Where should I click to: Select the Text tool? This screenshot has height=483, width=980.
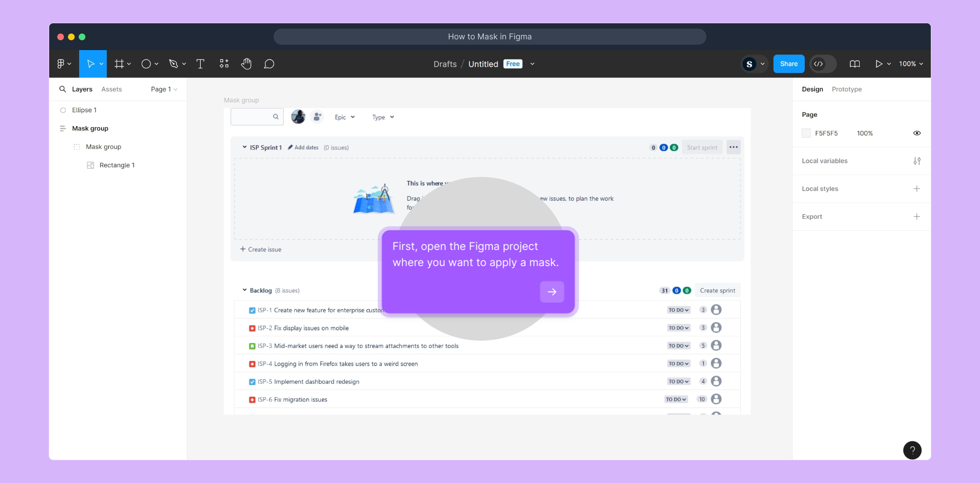coord(200,64)
